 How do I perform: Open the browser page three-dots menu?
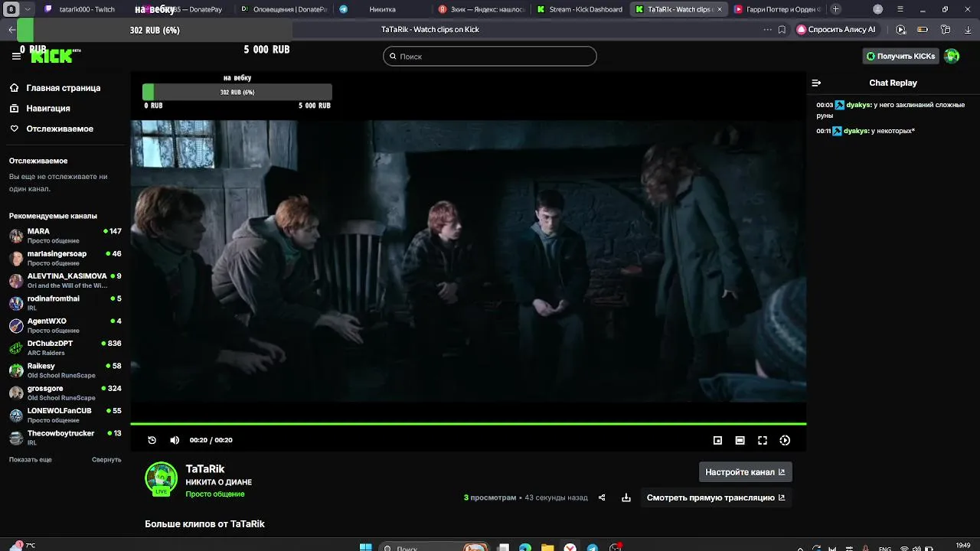coord(767,30)
